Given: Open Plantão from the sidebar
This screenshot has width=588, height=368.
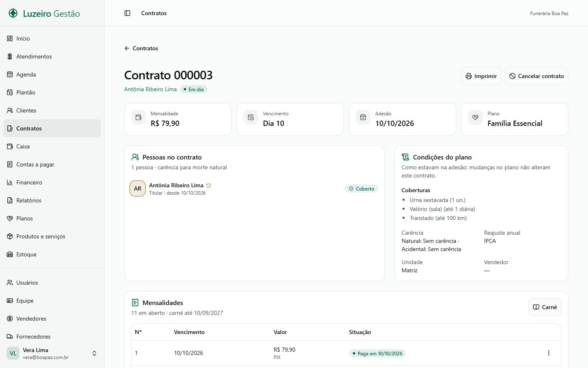Looking at the screenshot, I should (x=52, y=92).
